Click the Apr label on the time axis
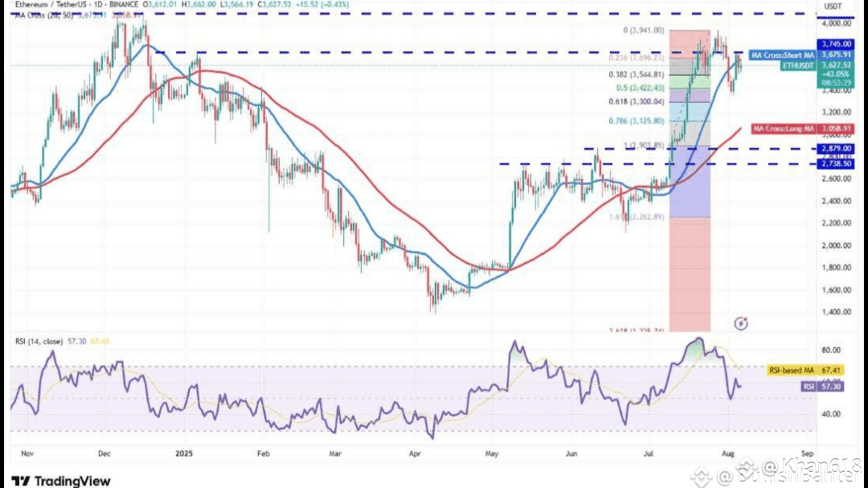 [415, 453]
